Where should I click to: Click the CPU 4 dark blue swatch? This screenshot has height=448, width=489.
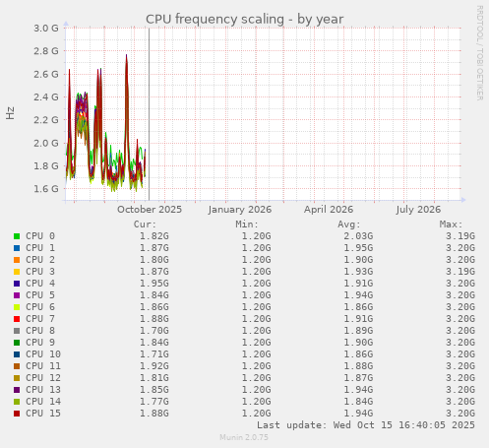coord(17,284)
